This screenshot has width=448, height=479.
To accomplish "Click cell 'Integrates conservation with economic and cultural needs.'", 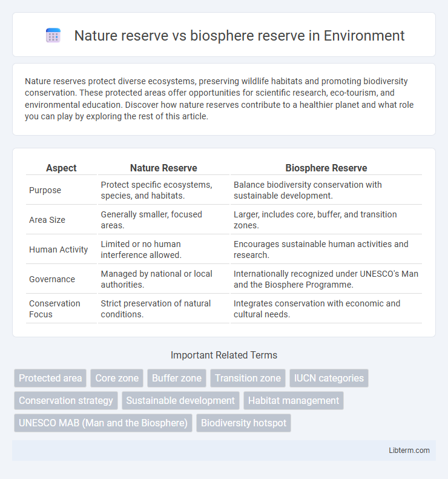I will pyautogui.click(x=326, y=309).
